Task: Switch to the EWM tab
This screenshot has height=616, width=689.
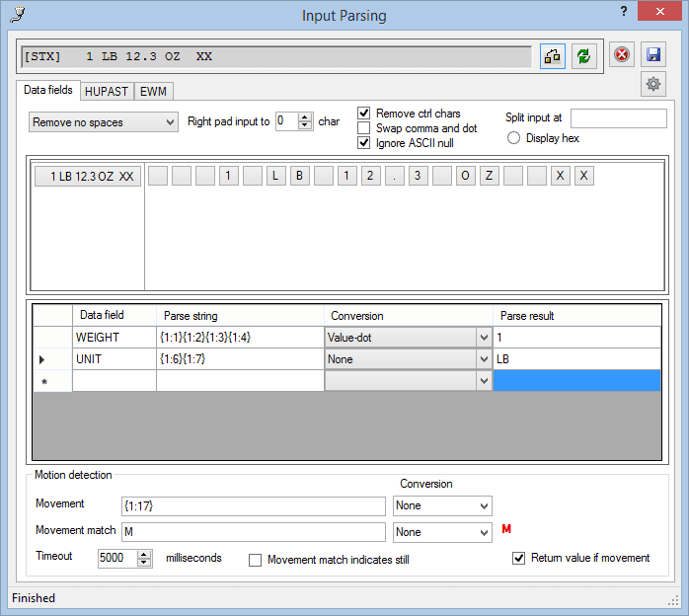Action: click(x=153, y=92)
